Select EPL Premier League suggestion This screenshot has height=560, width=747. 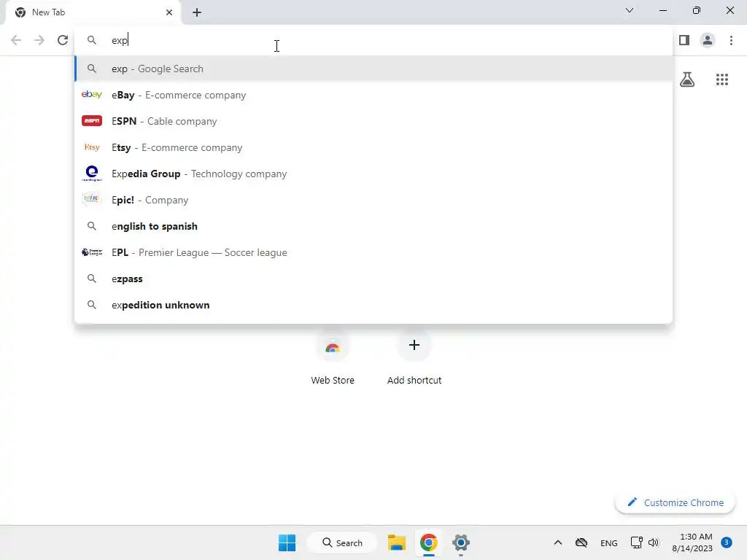(374, 252)
